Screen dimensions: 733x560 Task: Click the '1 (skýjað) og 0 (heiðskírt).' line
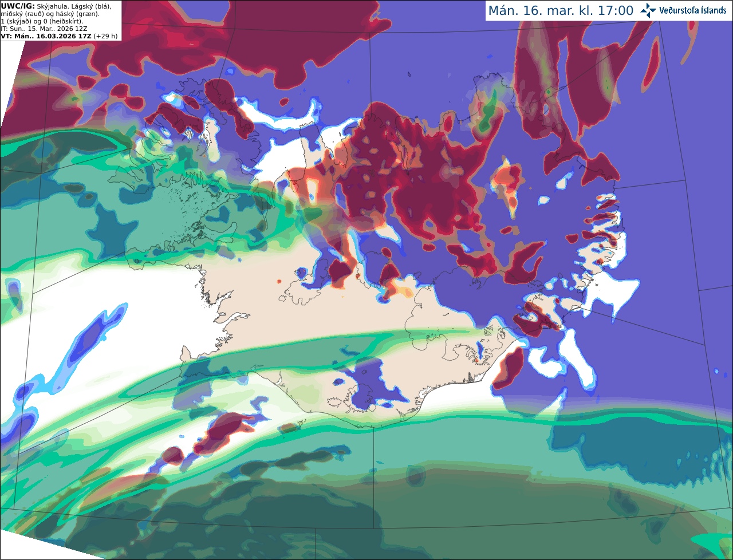[x=41, y=21]
